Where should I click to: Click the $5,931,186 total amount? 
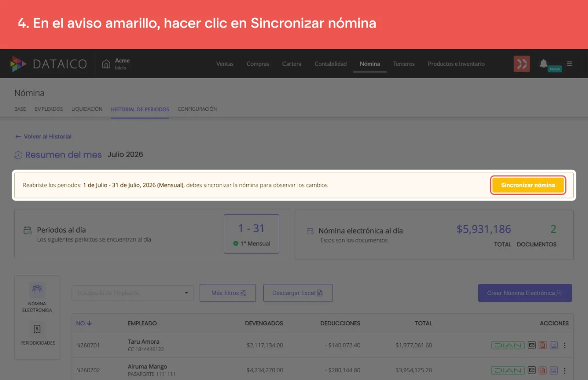pyautogui.click(x=484, y=229)
